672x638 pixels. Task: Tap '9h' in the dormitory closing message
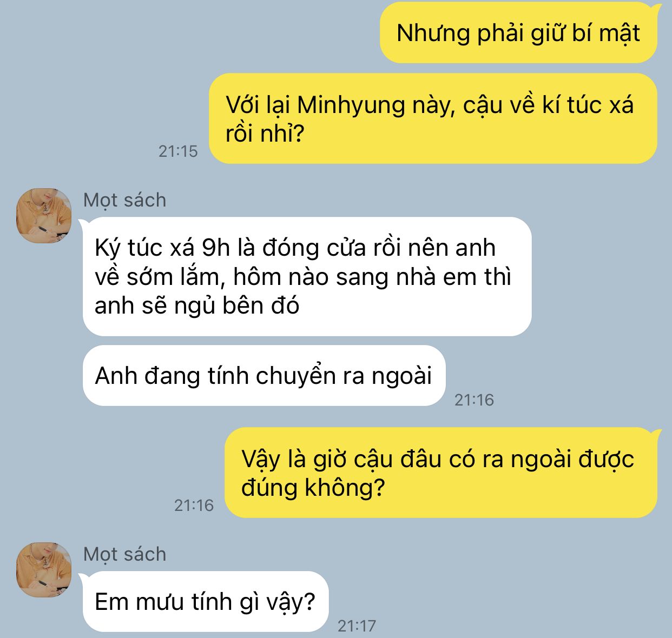[x=216, y=248]
